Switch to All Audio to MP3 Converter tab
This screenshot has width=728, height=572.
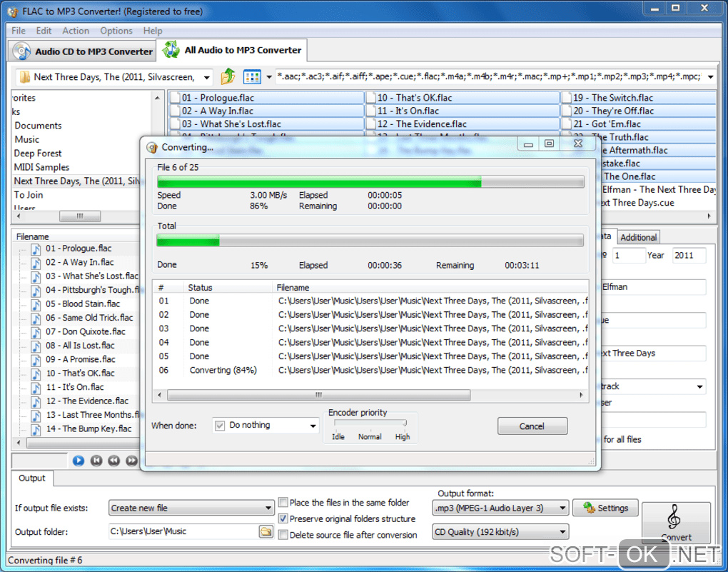click(232, 50)
